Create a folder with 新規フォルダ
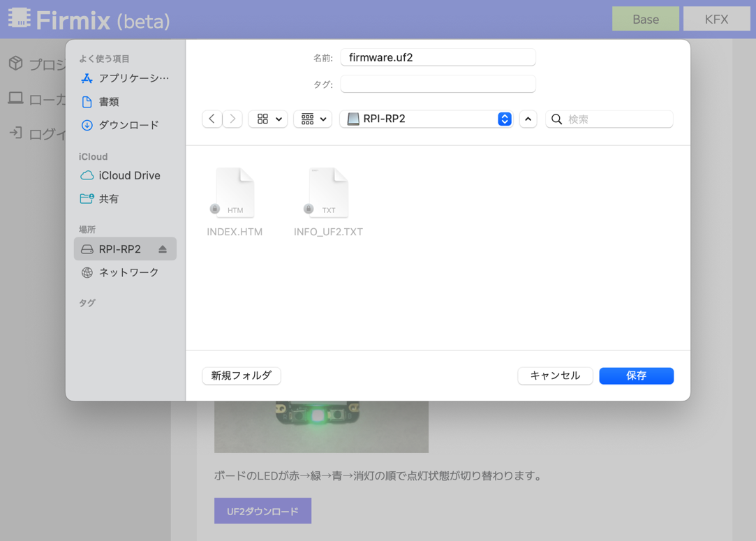This screenshot has height=541, width=756. pyautogui.click(x=242, y=376)
